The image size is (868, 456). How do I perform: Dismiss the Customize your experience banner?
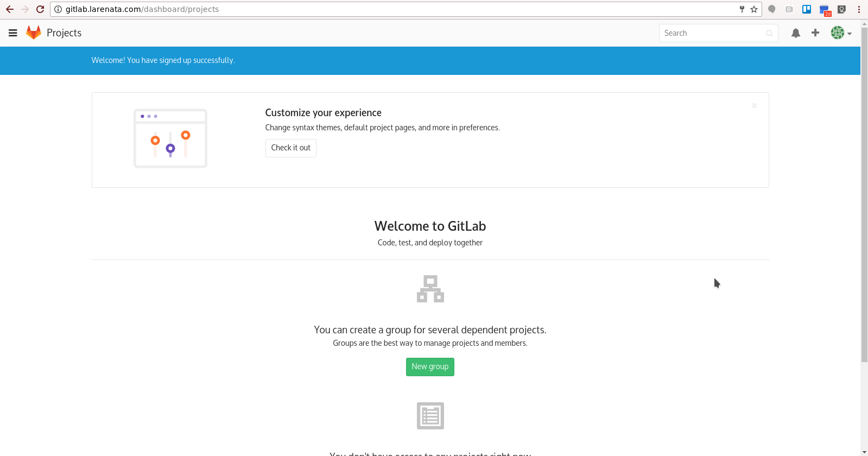[755, 106]
